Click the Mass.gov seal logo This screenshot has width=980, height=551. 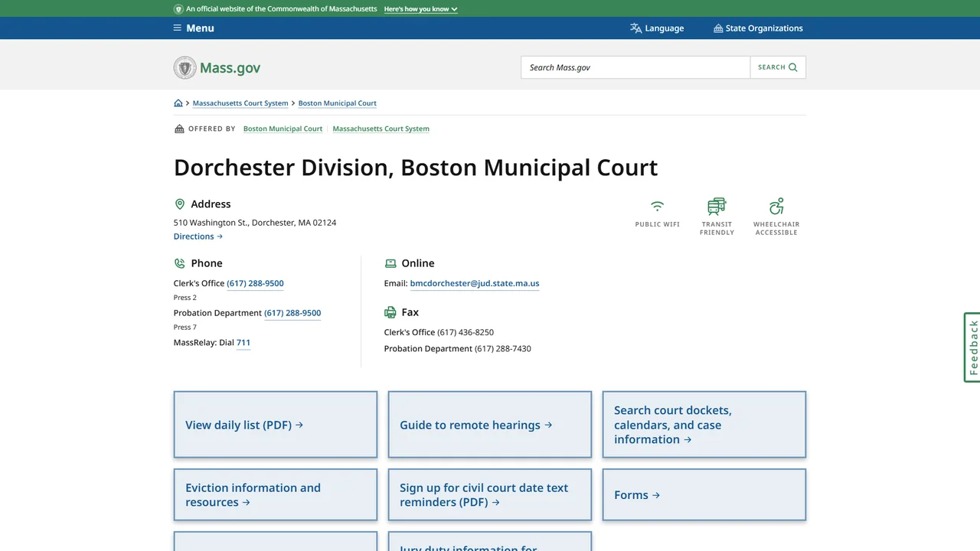click(185, 67)
